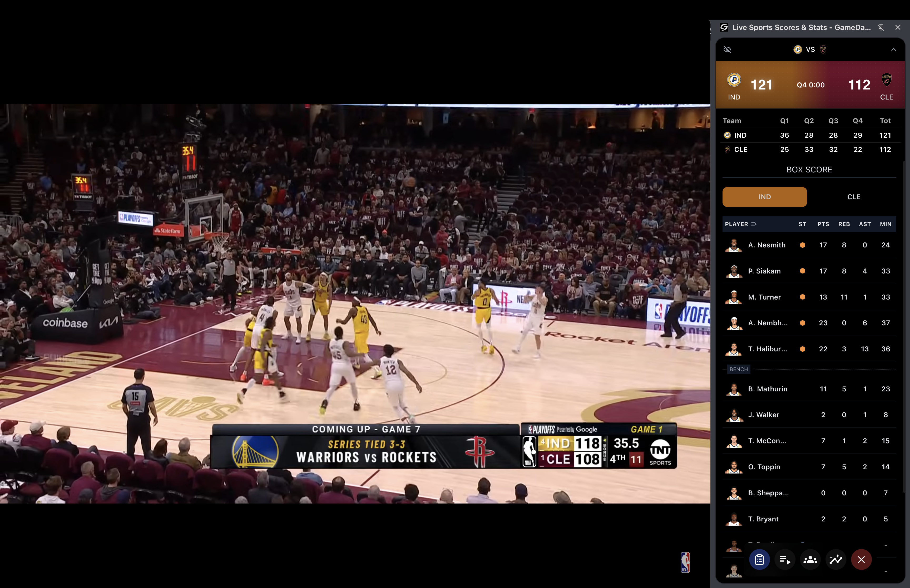Click the GameDay extension logo in the panel title
Viewport: 910px width, 588px height.
pos(724,27)
